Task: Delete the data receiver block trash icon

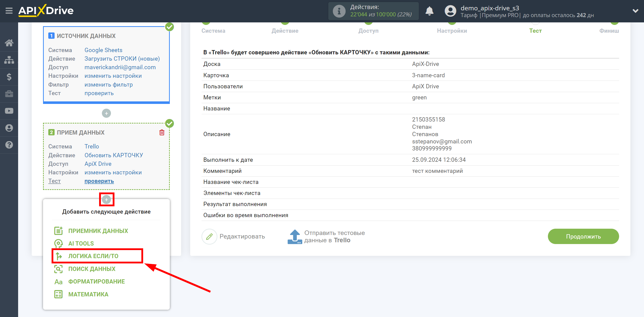Action: (162, 132)
